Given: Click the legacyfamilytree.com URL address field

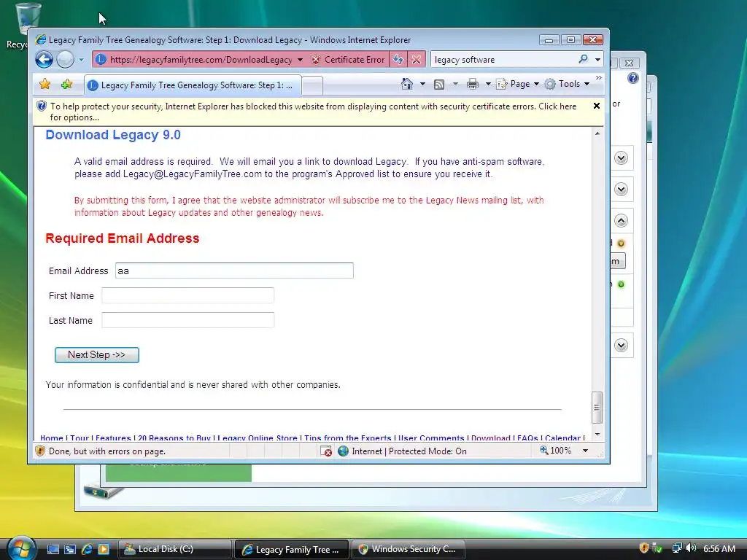Looking at the screenshot, I should 201,60.
